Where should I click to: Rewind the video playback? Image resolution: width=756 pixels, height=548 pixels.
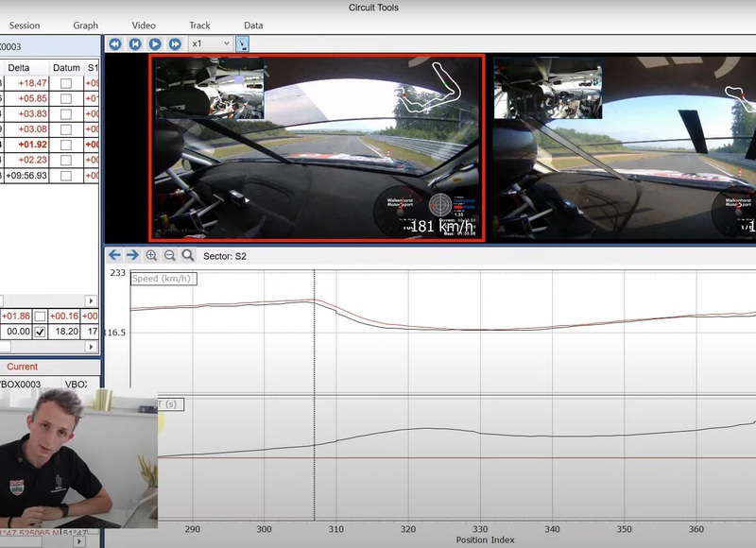[114, 44]
